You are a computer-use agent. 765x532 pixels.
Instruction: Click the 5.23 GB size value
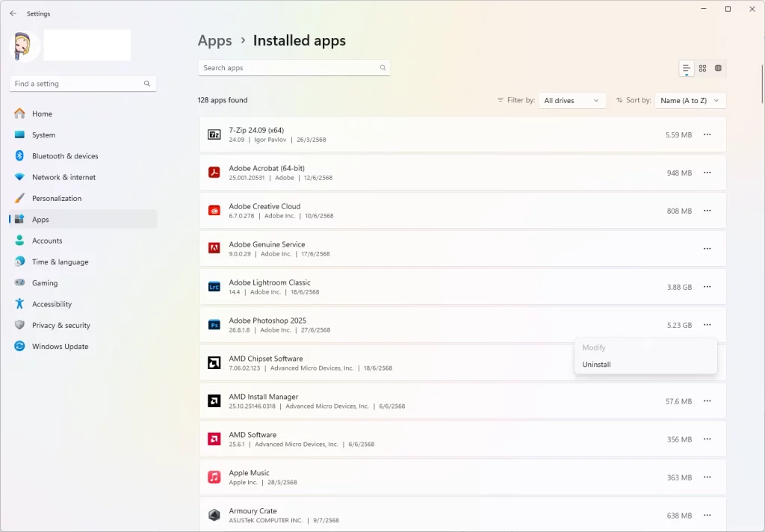(x=679, y=325)
